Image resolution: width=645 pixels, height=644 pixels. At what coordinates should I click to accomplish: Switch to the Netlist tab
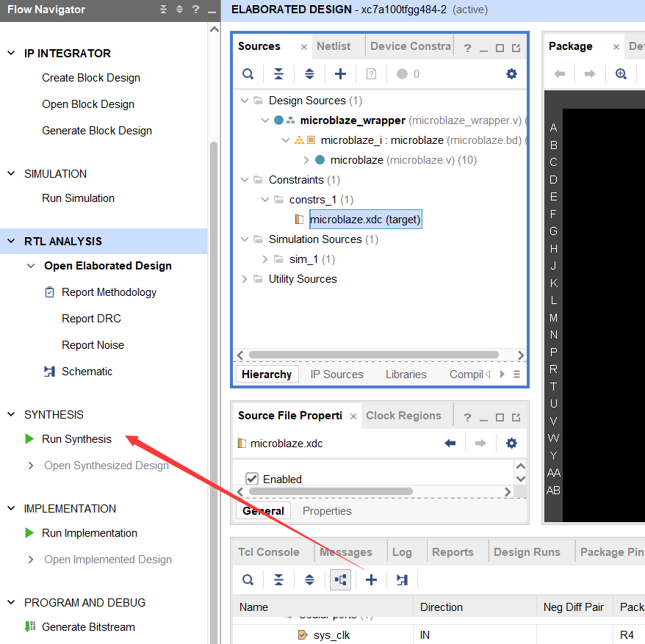click(334, 46)
